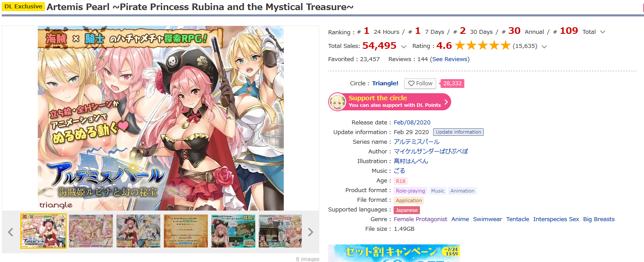This screenshot has width=644, height=262.
Task: Select the fifth gallery thumbnail
Action: coord(233,231)
